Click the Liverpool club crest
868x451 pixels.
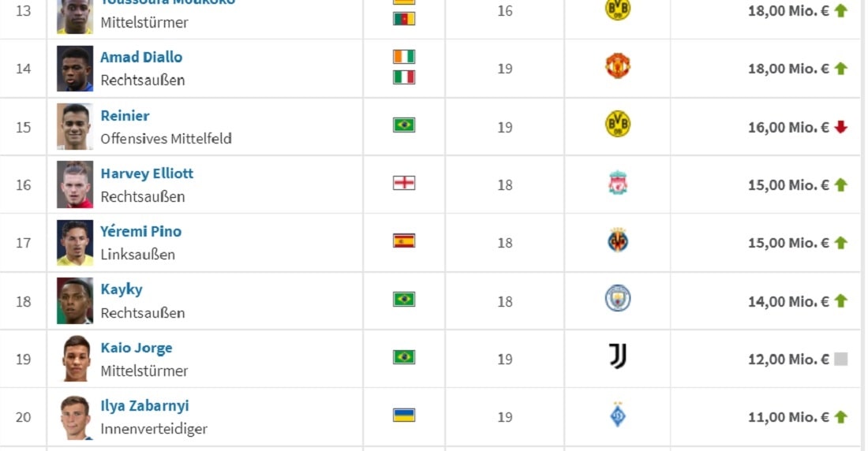[618, 184]
